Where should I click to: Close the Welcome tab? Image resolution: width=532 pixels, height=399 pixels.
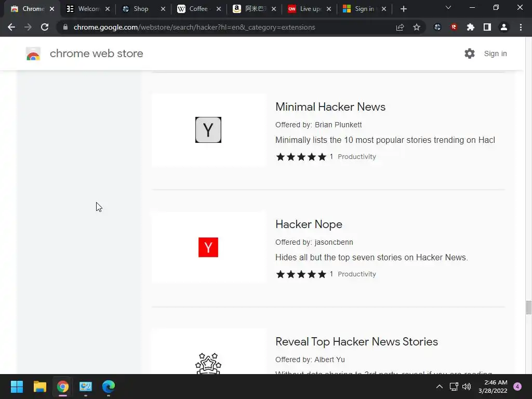pos(108,9)
